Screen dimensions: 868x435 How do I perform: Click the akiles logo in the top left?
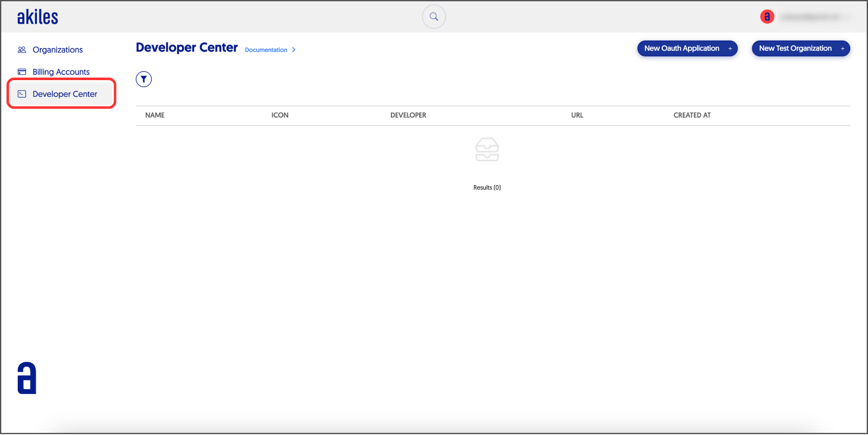click(x=37, y=17)
